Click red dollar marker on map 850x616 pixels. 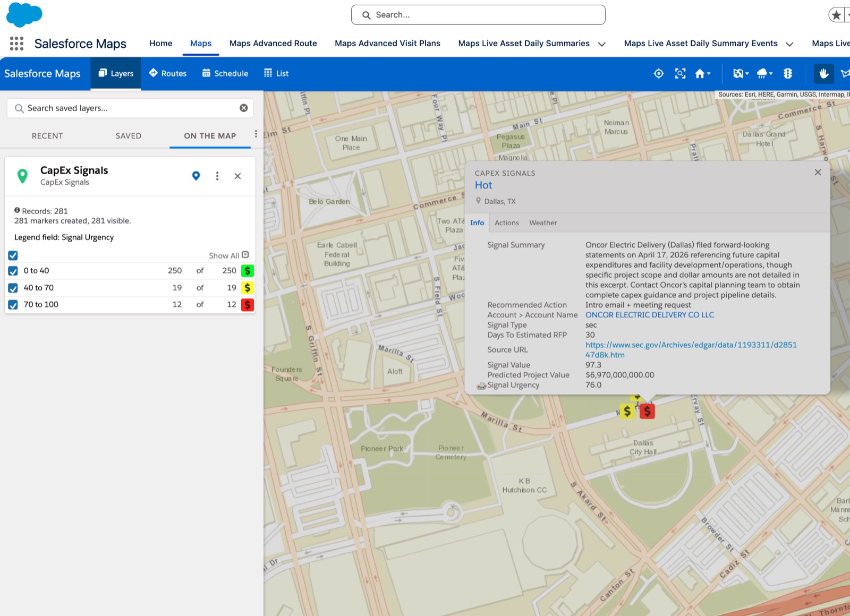(647, 411)
